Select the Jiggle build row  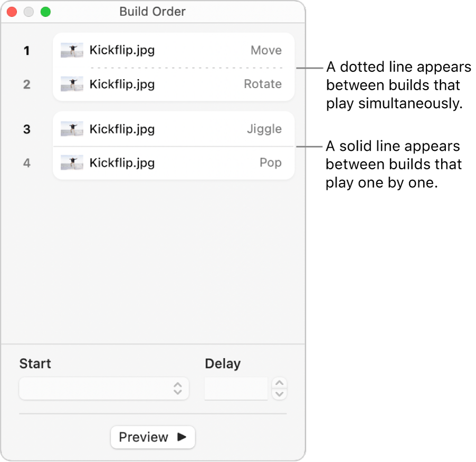(173, 129)
